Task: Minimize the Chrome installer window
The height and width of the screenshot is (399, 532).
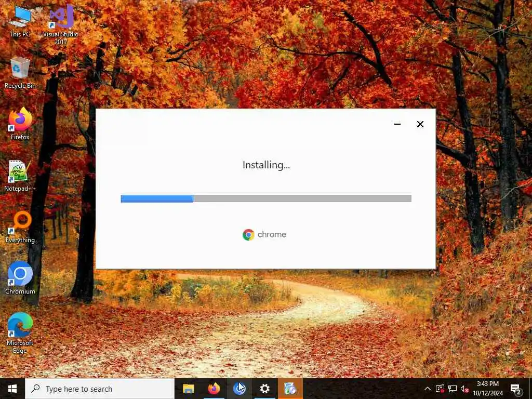Action: point(397,124)
